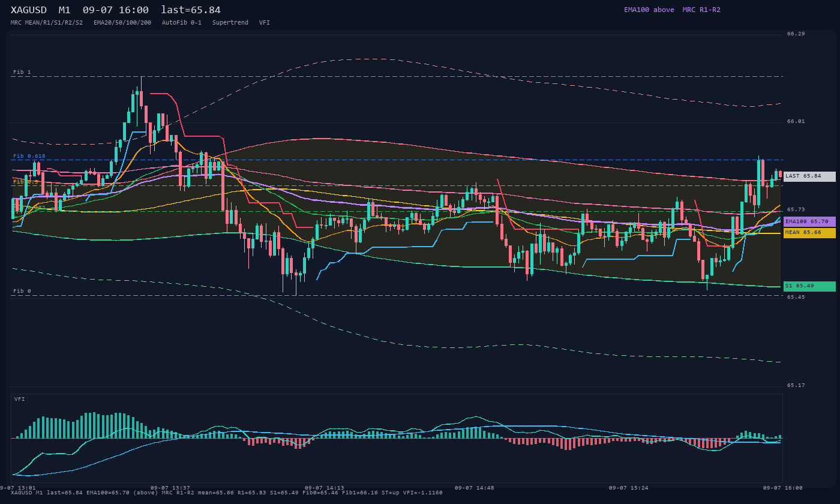Click the MEAN 65.66 price tag
840x504 pixels.
point(809,233)
